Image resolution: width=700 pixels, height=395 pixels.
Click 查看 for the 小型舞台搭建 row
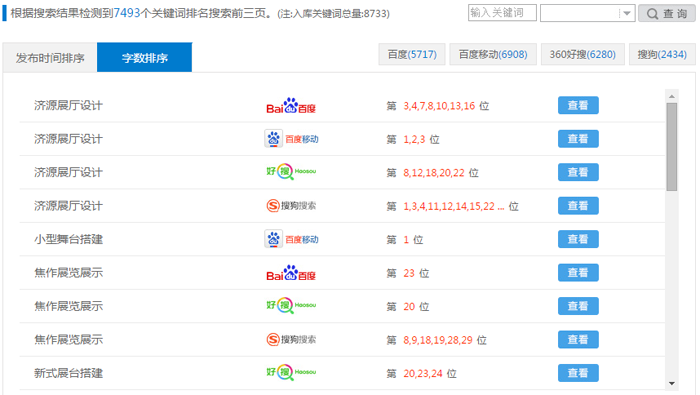tap(578, 239)
